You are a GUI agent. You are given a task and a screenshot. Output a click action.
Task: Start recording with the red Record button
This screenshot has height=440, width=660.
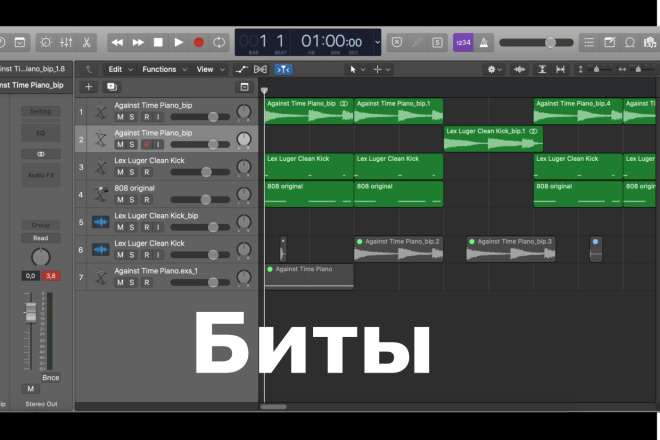tap(199, 43)
